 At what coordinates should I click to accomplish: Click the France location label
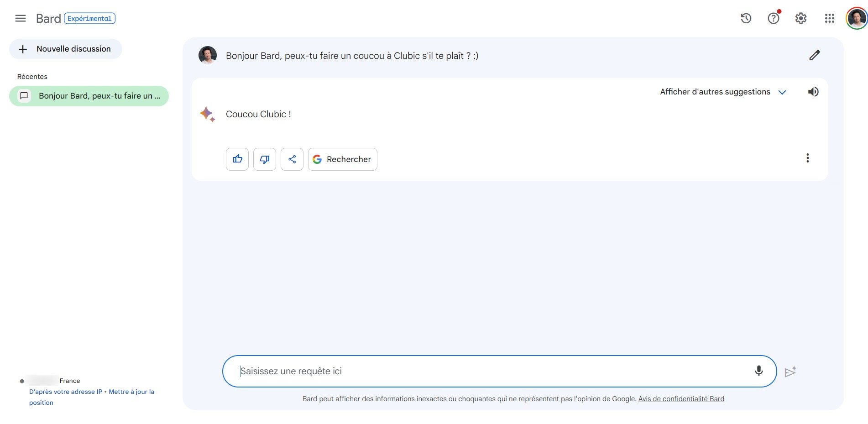tap(70, 381)
